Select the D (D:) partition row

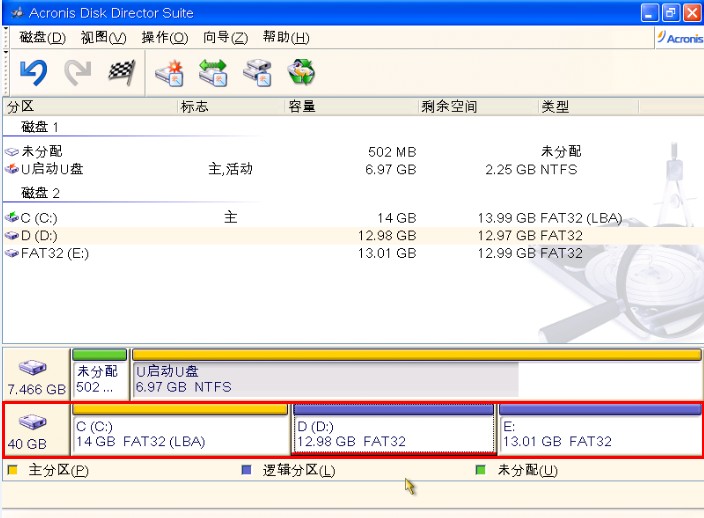coord(353,236)
